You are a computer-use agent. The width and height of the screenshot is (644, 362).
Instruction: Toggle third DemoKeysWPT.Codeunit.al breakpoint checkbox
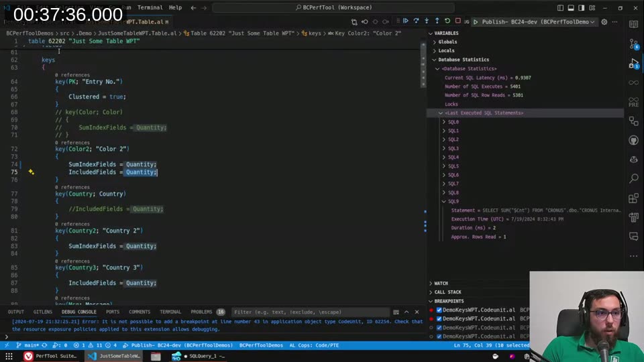pos(439,328)
